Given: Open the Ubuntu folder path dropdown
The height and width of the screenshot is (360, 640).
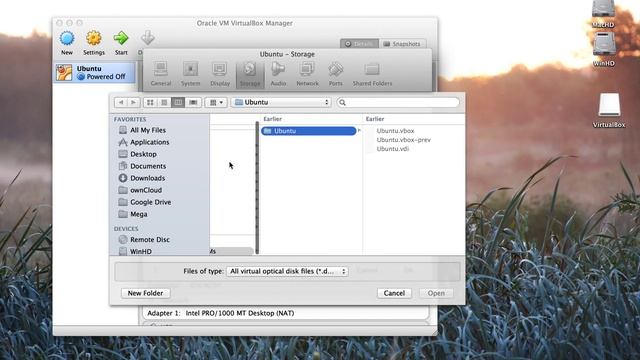Looking at the screenshot, I should coord(281,102).
